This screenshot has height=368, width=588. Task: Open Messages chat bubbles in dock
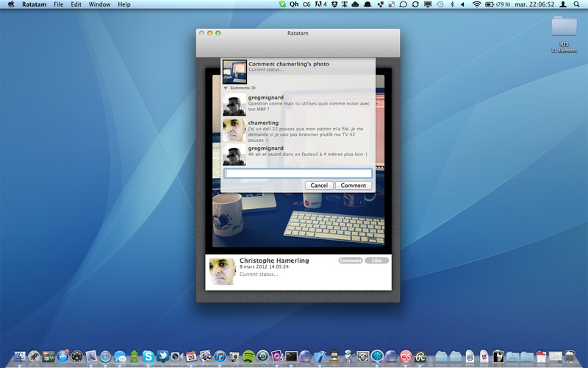click(x=120, y=356)
